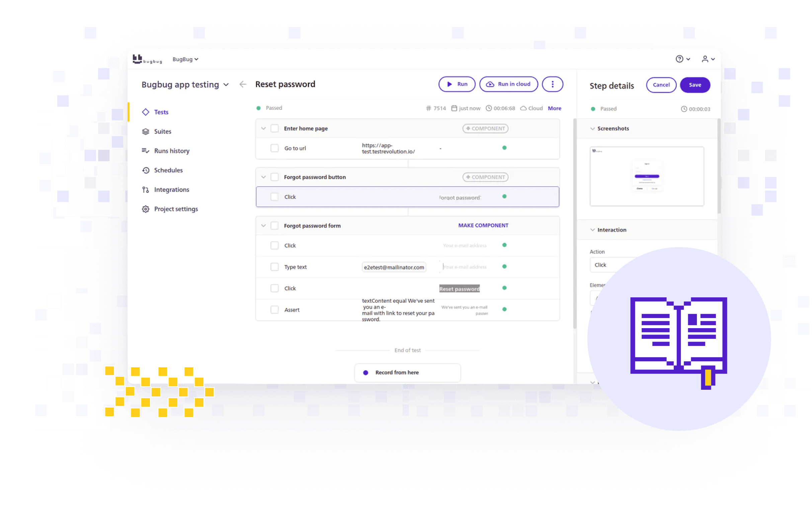The image size is (812, 517).
Task: Tick the Assert step checkbox
Action: tap(274, 310)
